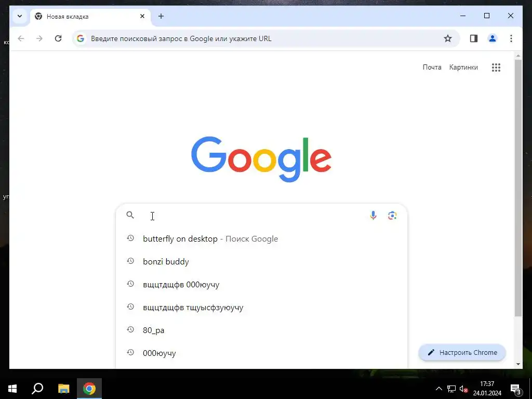Open Windows taskbar search
The image size is (532, 399).
tap(37, 389)
